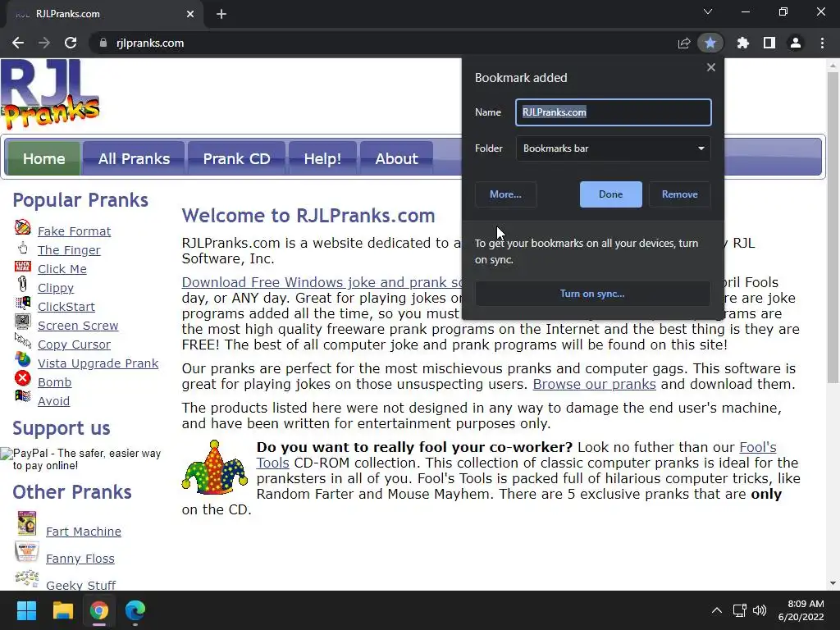The width and height of the screenshot is (840, 630).
Task: Click the Click Me red icon
Action: pyautogui.click(x=22, y=267)
